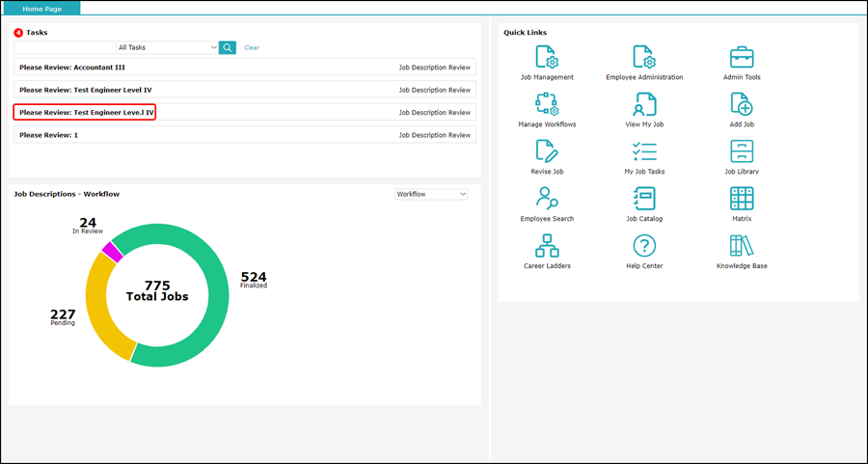This screenshot has width=868, height=464.
Task: Expand the All Tasks dropdown
Action: click(x=167, y=47)
